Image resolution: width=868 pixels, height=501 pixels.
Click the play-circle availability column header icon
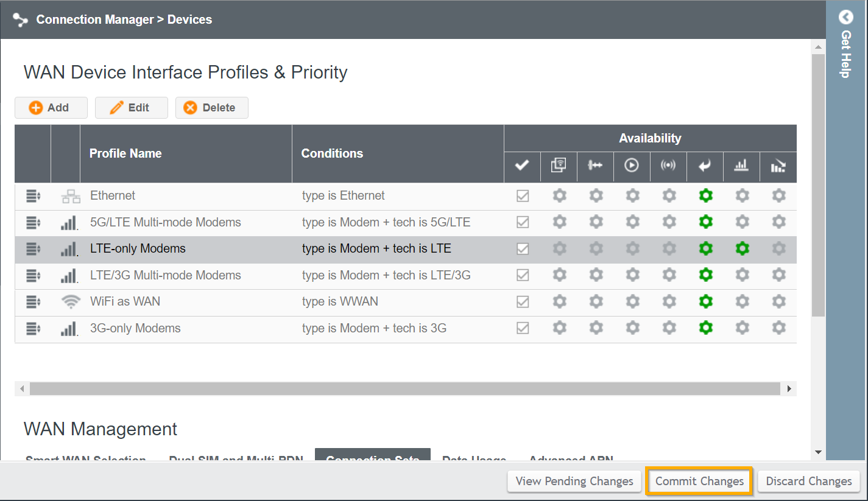[632, 166]
